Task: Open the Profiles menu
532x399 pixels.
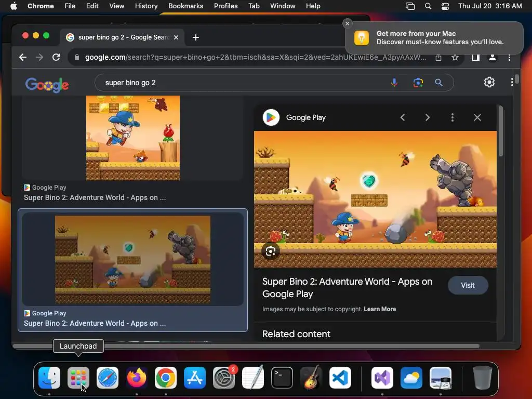Action: coord(225,6)
